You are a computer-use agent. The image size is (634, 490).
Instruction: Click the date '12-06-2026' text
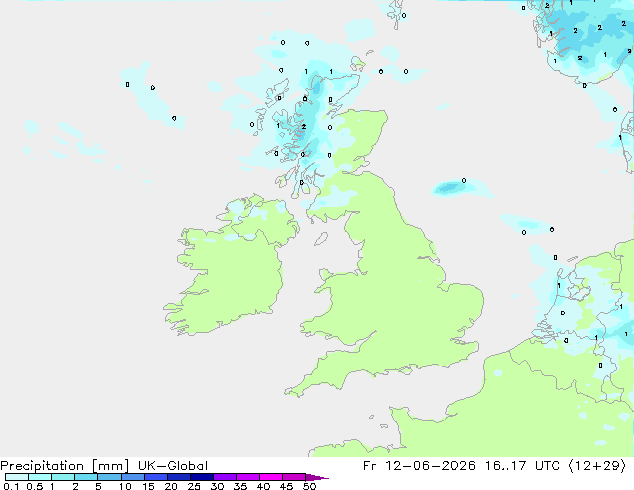click(430, 466)
